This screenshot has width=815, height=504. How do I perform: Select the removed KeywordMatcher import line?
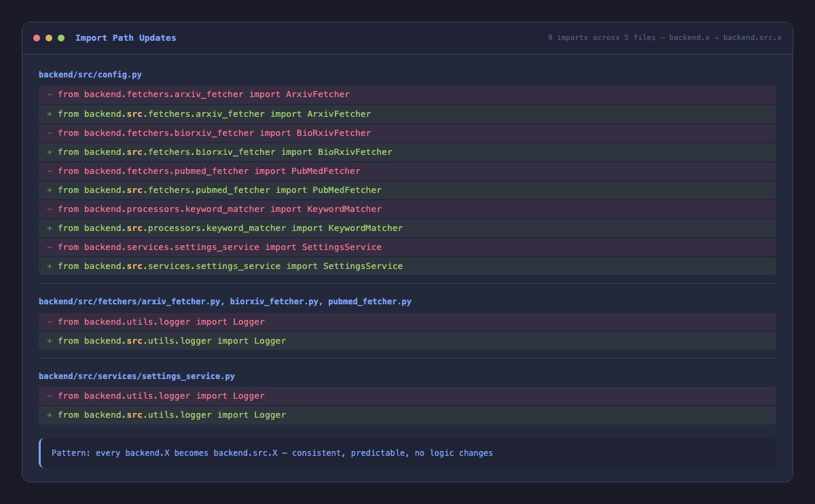(219, 209)
